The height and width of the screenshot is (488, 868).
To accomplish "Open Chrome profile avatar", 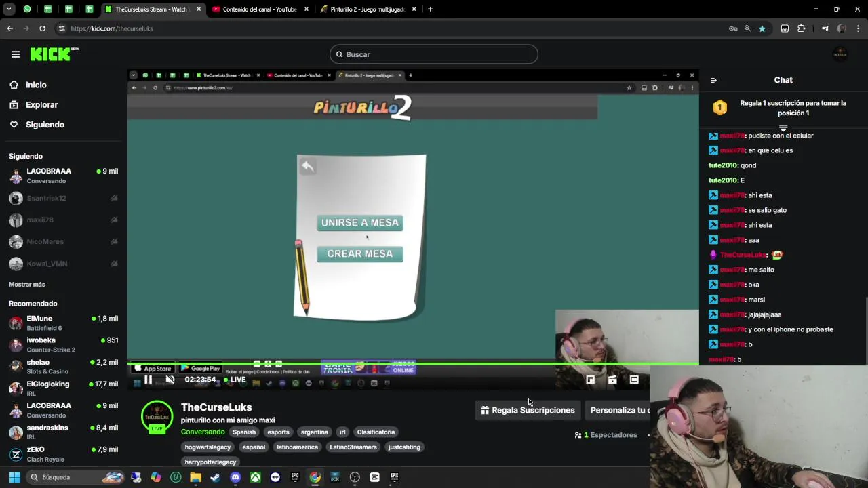I will [842, 28].
